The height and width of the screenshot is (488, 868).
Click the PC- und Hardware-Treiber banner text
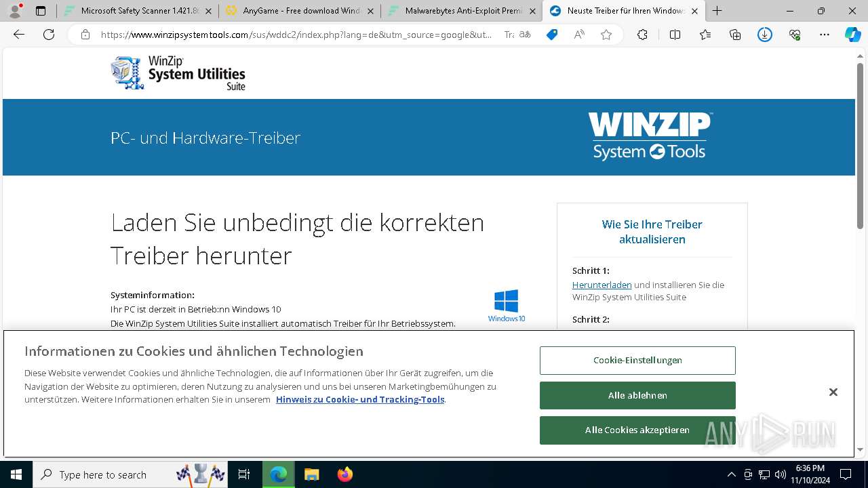coord(205,138)
